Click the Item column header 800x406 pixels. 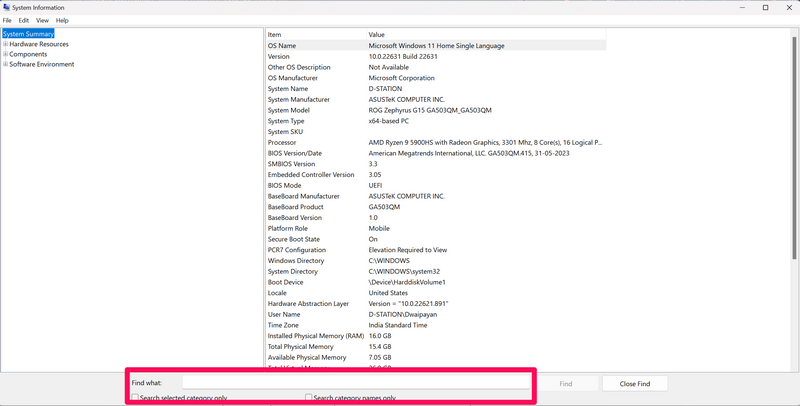pos(275,34)
